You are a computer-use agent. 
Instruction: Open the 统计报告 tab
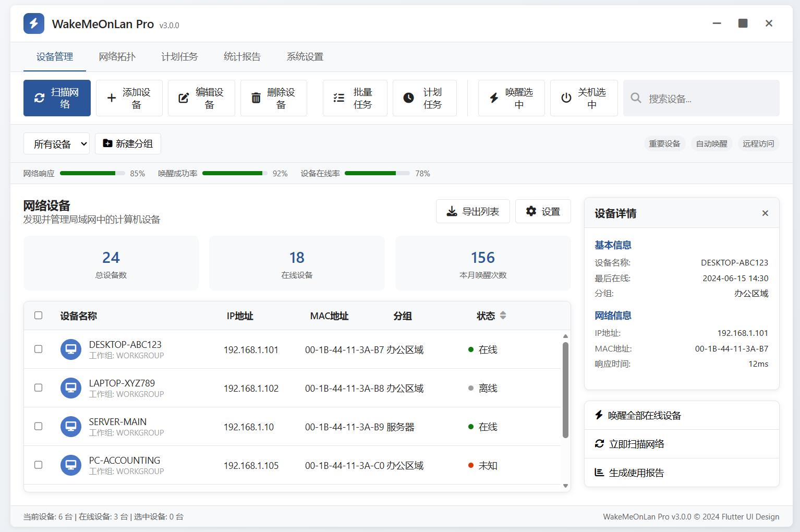coord(242,56)
